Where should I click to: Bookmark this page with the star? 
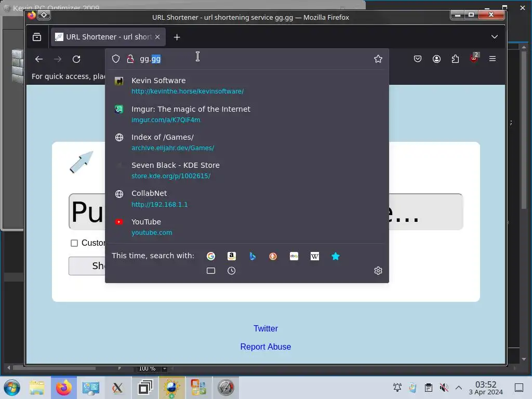coord(378,59)
